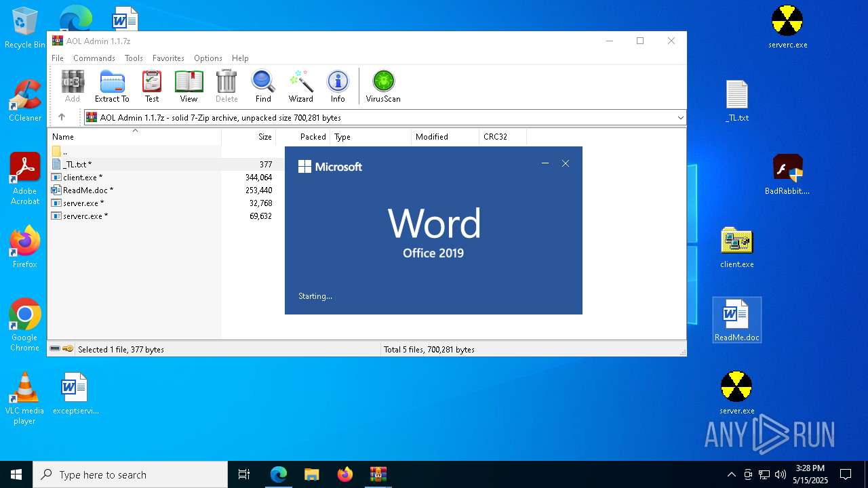868x488 pixels.
Task: Select the BadRabbit desktop icon
Action: pos(787,175)
